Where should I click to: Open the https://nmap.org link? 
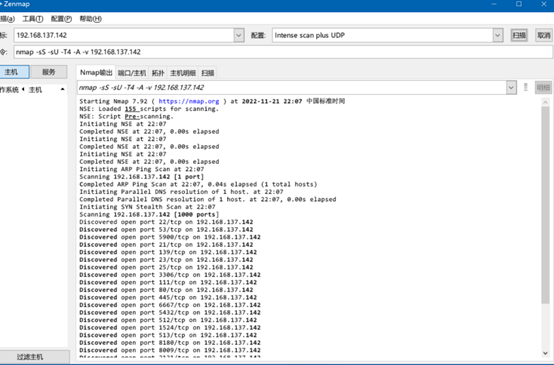point(189,101)
